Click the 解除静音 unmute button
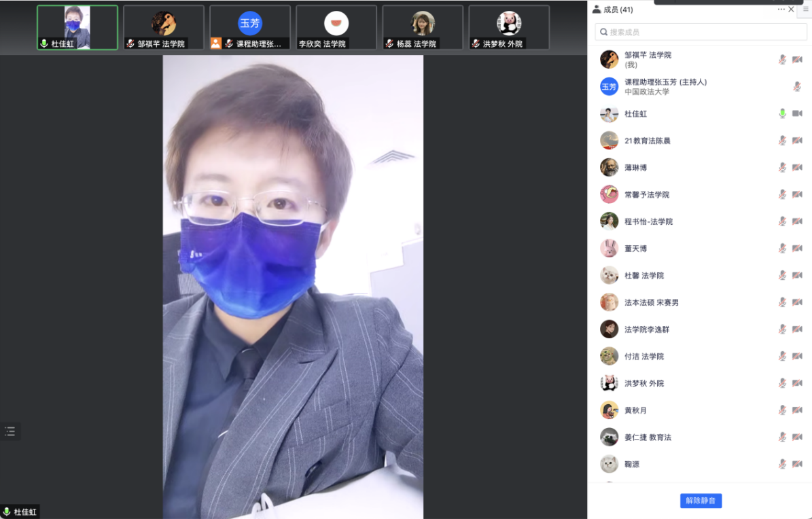This screenshot has height=519, width=812. pyautogui.click(x=701, y=501)
